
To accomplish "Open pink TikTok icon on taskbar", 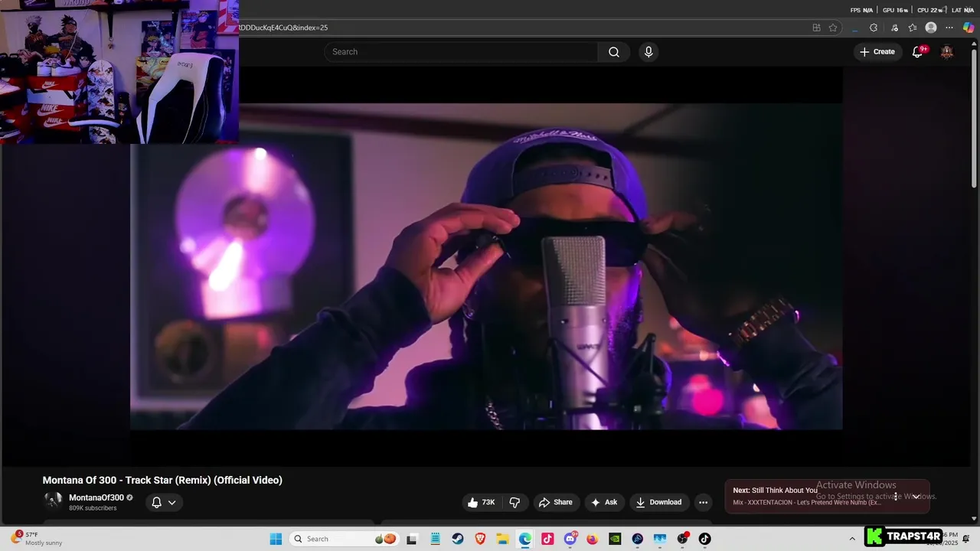I will [547, 539].
